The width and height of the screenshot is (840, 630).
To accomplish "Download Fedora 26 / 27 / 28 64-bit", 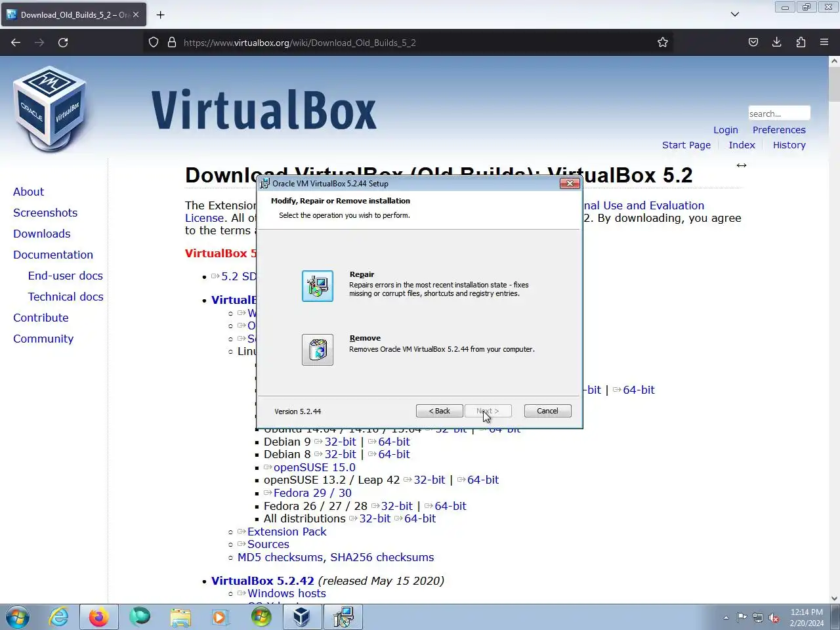I will tap(450, 506).
